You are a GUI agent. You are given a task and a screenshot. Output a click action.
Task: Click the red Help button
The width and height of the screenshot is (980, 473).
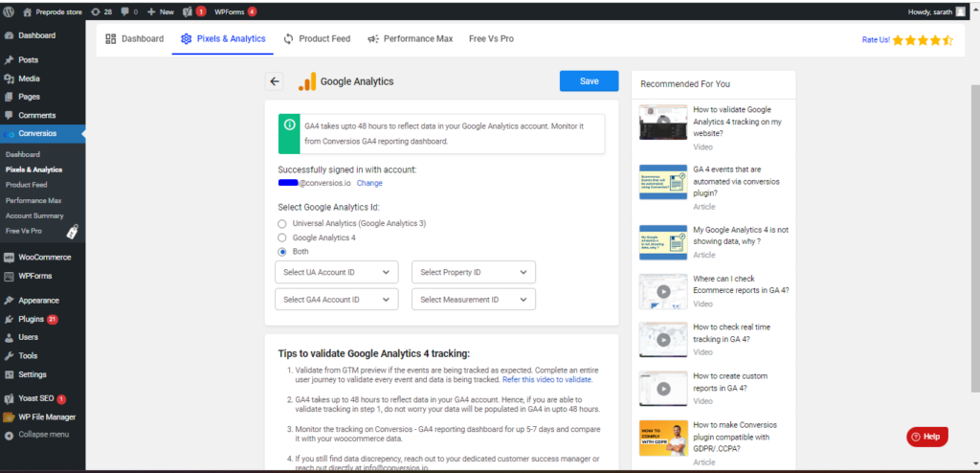tap(927, 437)
